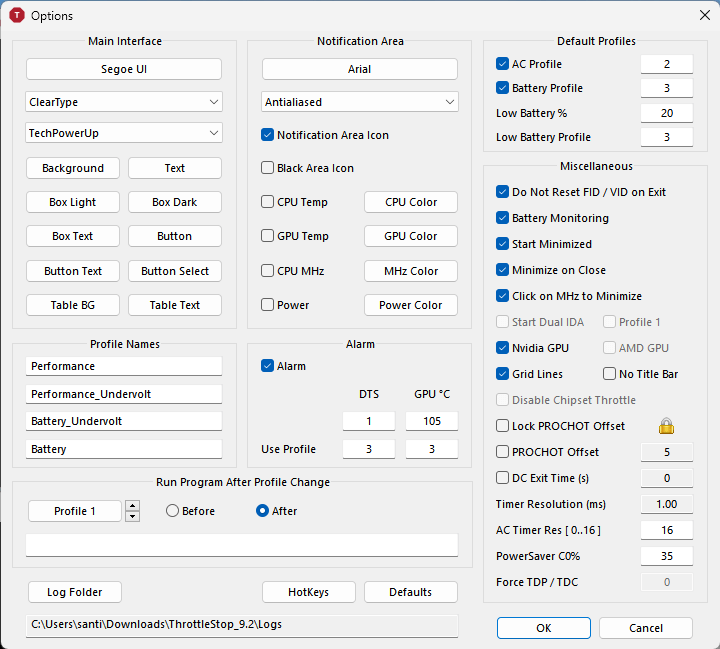Confirm with the OK button
The height and width of the screenshot is (649, 720).
(544, 628)
